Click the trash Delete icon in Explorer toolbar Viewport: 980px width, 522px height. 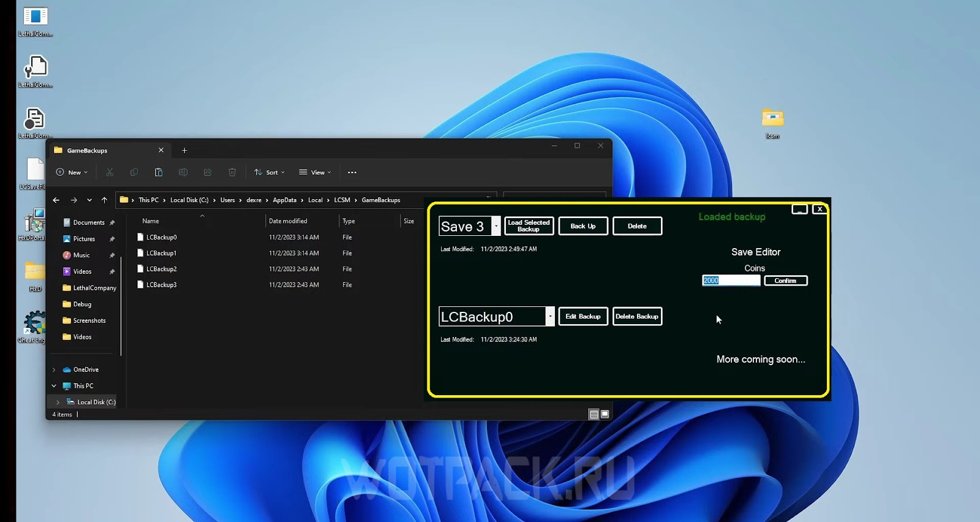coord(232,172)
